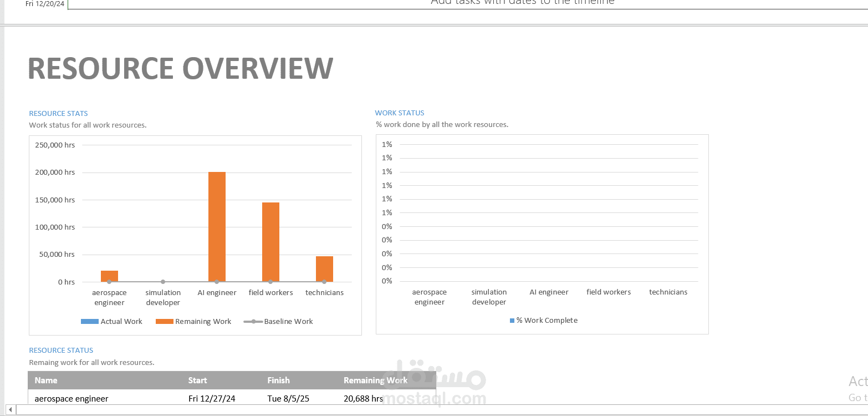Select Fri 12/27/24 start date cell
This screenshot has width=868, height=416.
212,398
